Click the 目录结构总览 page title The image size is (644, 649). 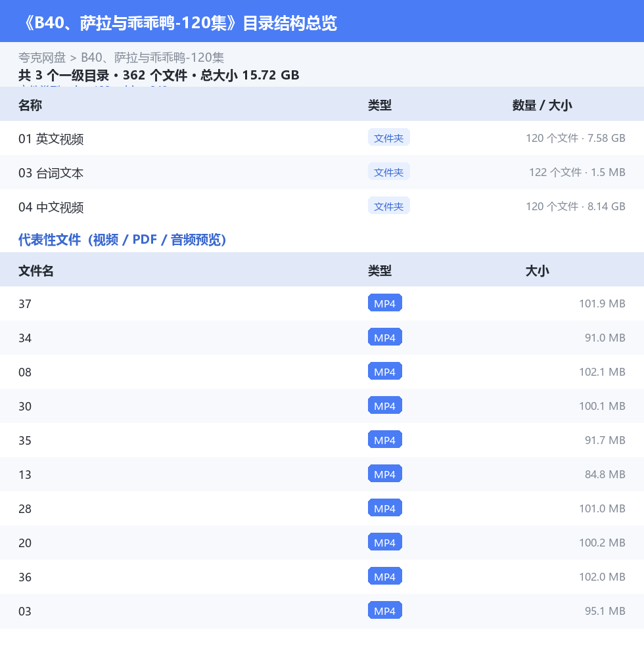(180, 23)
